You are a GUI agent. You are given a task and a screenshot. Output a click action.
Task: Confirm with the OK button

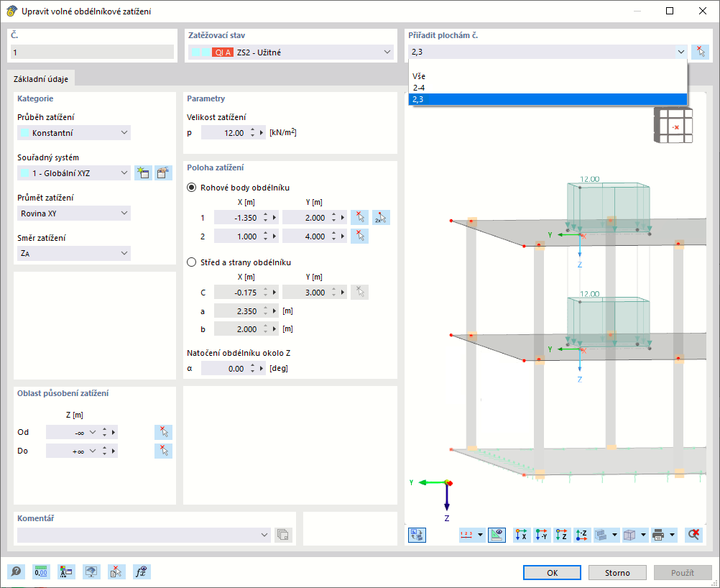(x=552, y=573)
